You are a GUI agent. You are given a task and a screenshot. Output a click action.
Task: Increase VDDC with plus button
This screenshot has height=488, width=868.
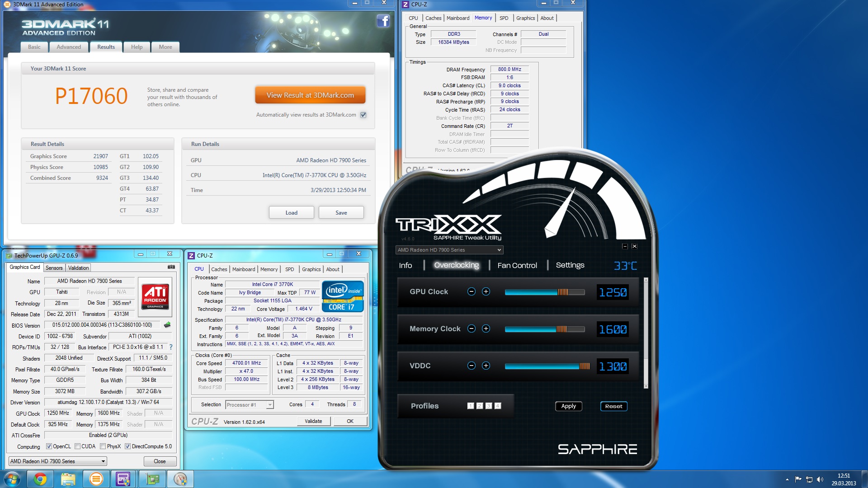pos(486,366)
